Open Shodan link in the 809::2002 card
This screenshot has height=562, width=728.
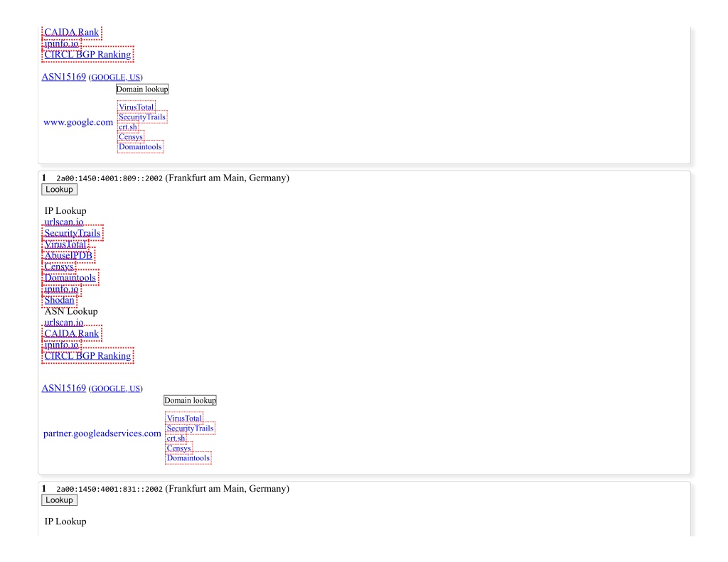pyautogui.click(x=60, y=300)
